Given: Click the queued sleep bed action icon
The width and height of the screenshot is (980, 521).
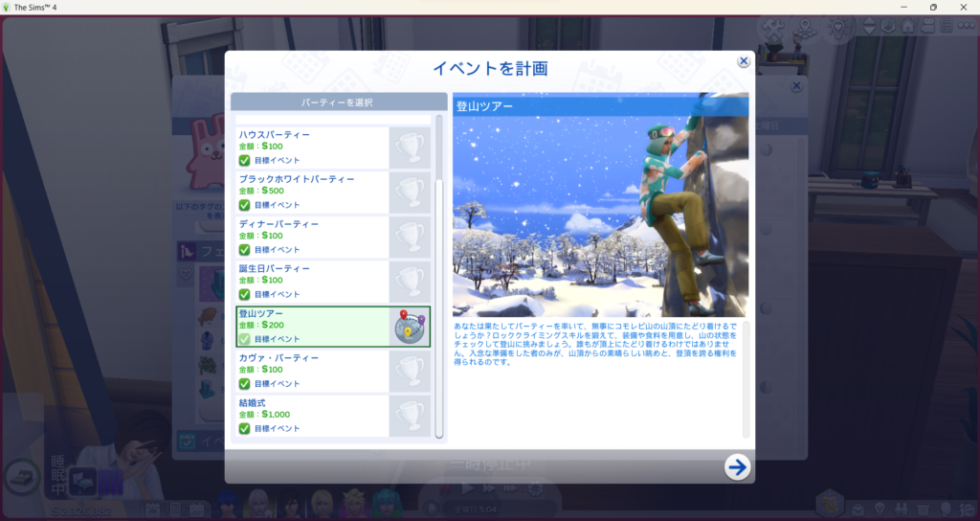Looking at the screenshot, I should [x=82, y=482].
